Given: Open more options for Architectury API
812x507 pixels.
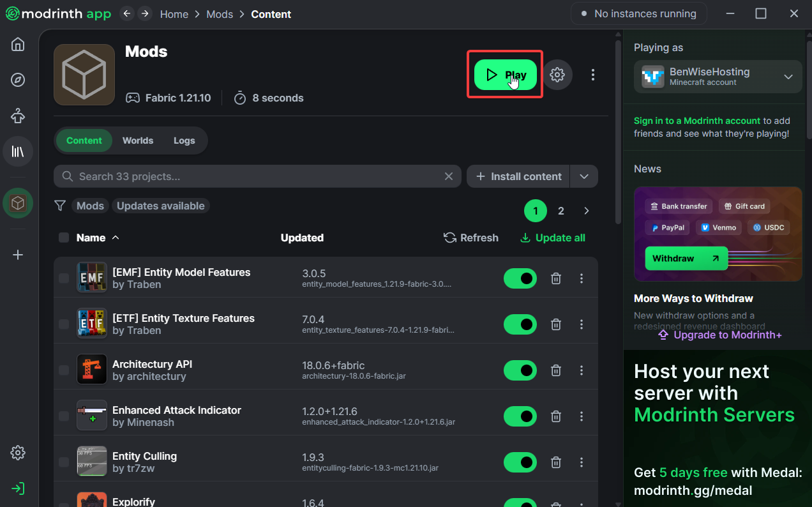Looking at the screenshot, I should click(582, 370).
